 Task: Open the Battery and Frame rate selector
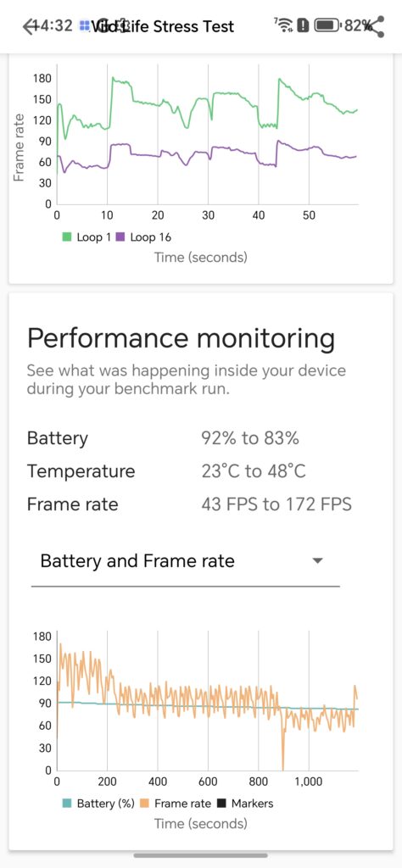pyautogui.click(x=185, y=561)
